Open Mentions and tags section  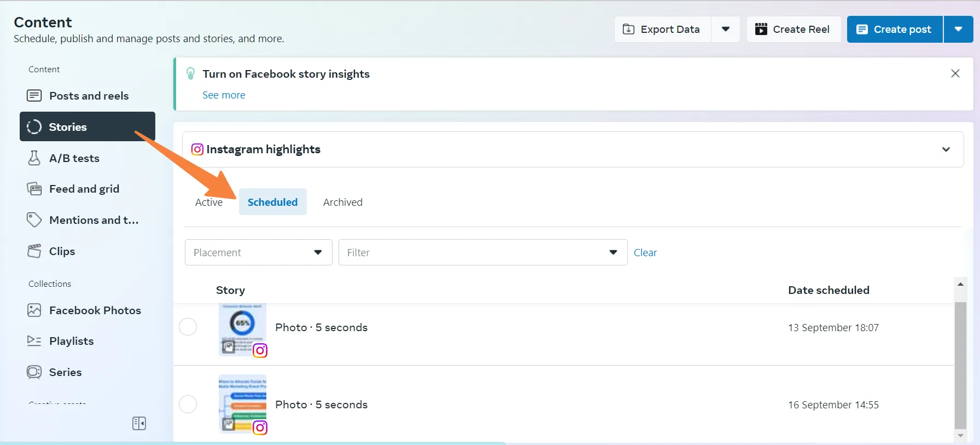[87, 220]
